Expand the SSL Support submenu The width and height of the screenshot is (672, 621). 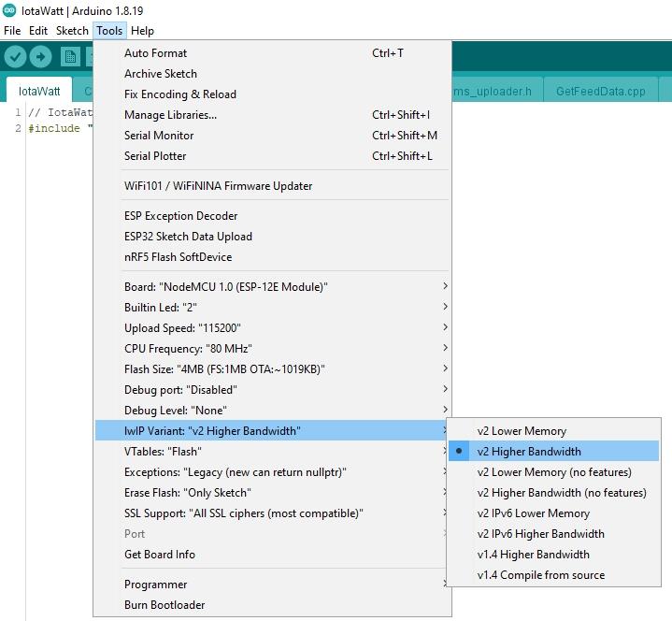click(273, 513)
